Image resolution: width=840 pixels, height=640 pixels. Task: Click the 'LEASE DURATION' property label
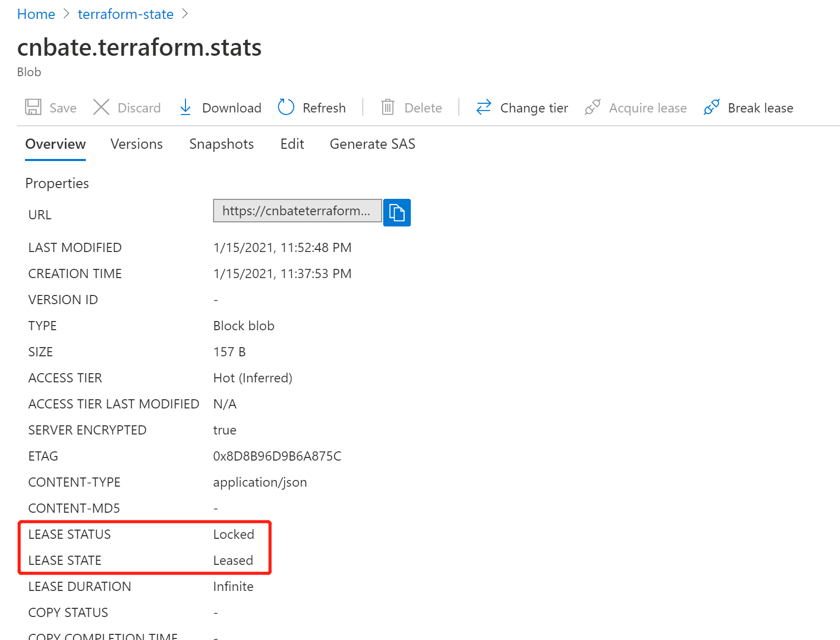tap(80, 586)
